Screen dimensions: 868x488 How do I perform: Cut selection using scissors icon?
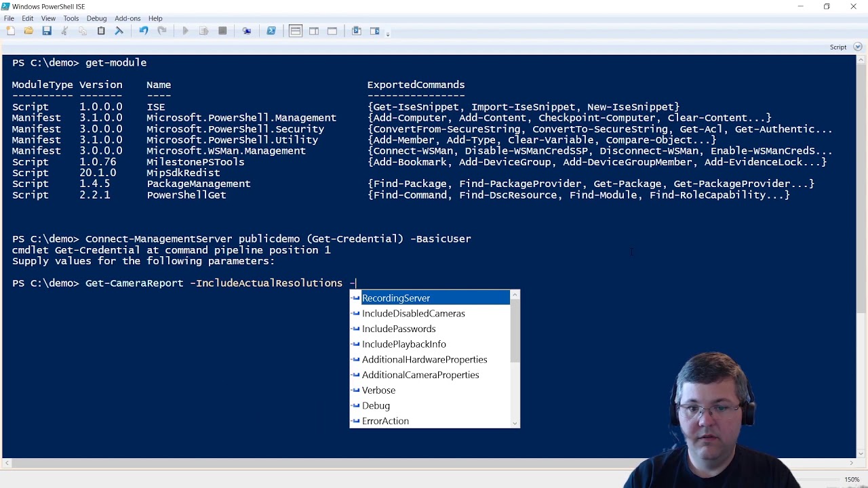point(65,31)
